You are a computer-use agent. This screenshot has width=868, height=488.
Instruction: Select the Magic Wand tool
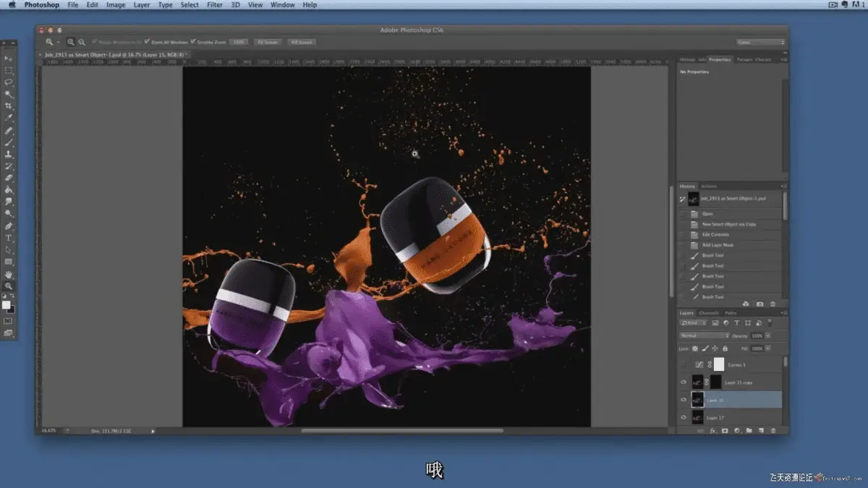point(9,94)
